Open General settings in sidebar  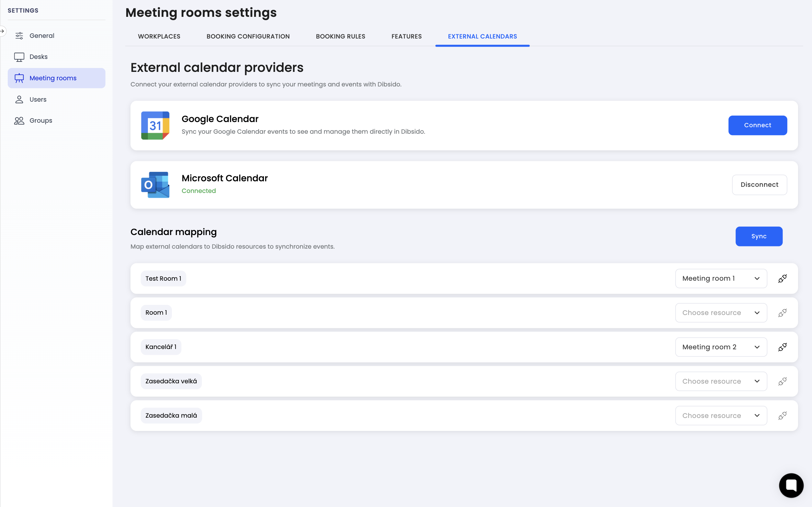[x=41, y=36]
